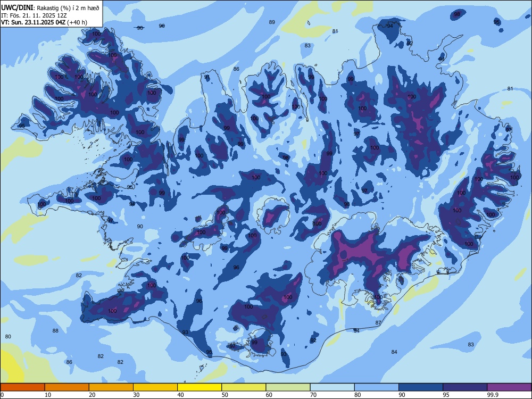Click the legend scale label '50'
The height and width of the screenshot is (399, 532).
tap(225, 395)
